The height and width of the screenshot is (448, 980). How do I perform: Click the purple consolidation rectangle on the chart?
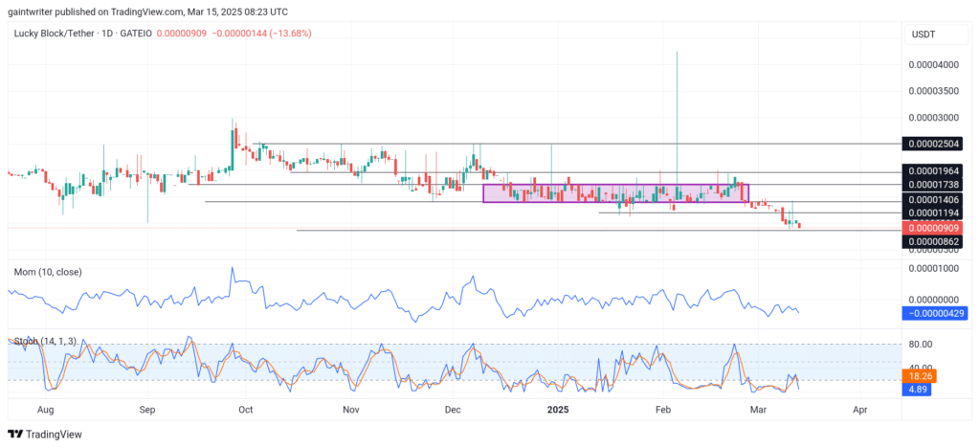tap(615, 193)
